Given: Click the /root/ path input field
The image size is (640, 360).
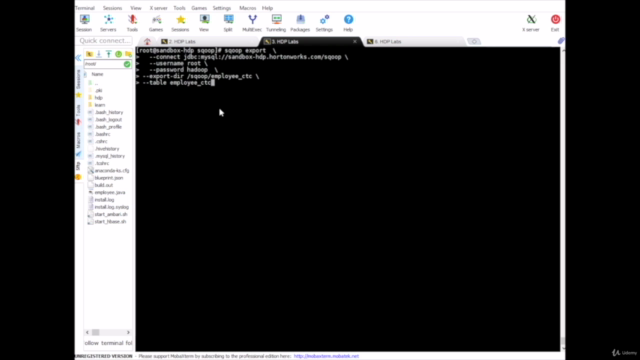Looking at the screenshot, I should (103, 64).
